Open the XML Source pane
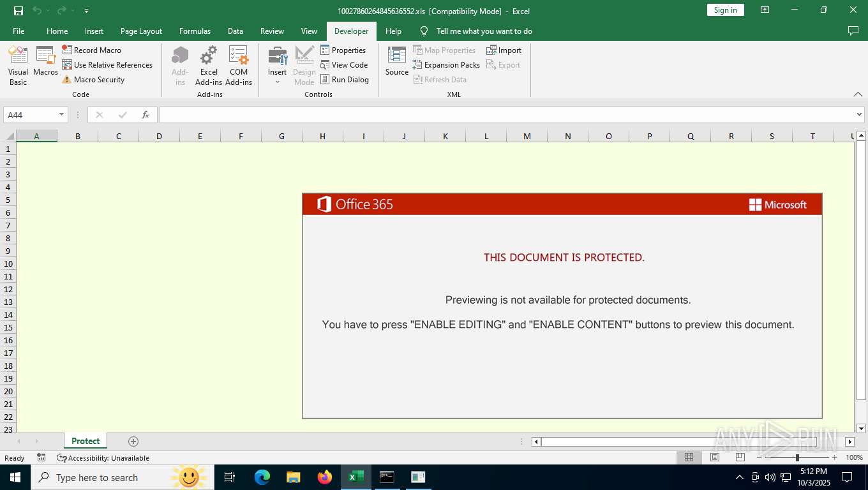The width and height of the screenshot is (868, 490). [x=397, y=61]
